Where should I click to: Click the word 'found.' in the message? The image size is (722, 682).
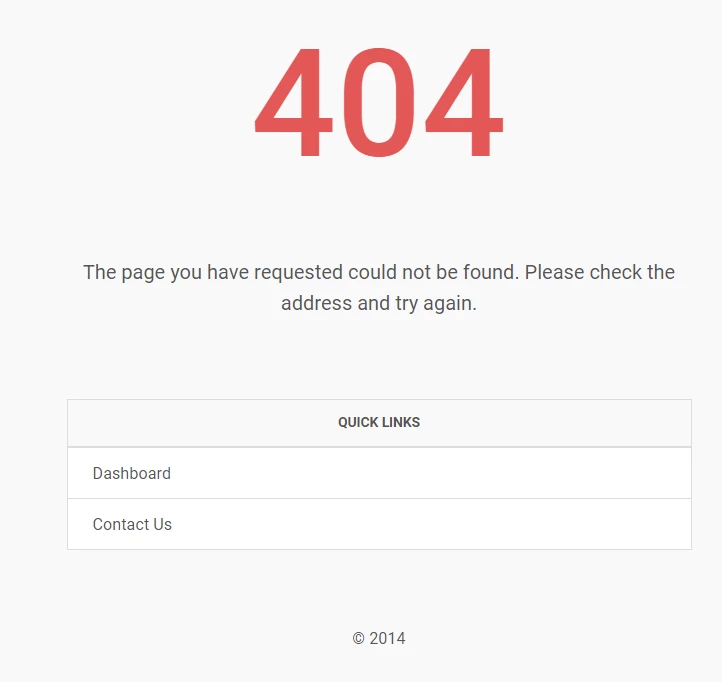click(x=491, y=272)
